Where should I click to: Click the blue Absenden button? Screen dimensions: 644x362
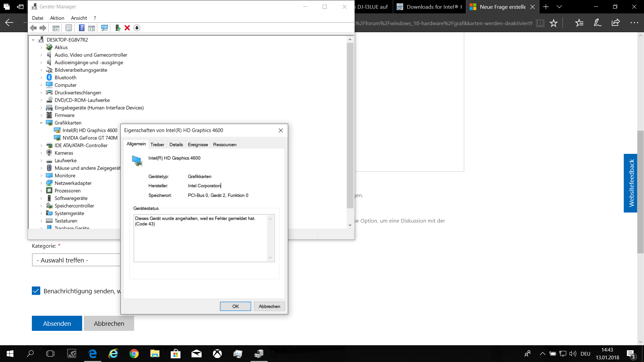[x=57, y=323]
